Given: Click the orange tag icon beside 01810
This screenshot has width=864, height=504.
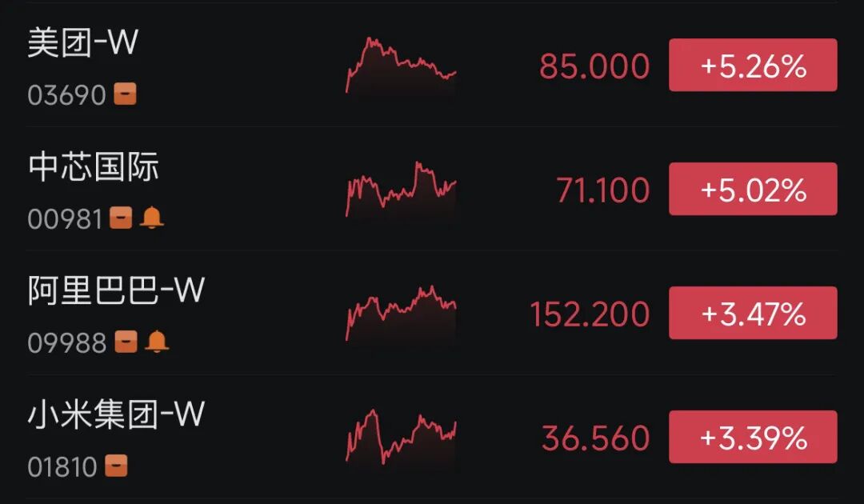Looking at the screenshot, I should point(116,466).
